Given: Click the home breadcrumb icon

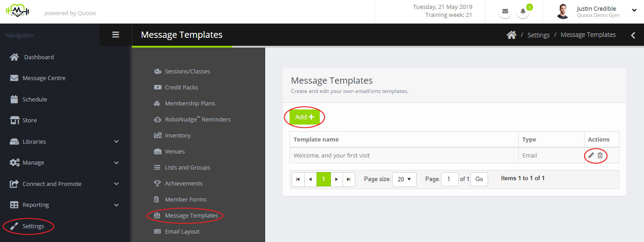Looking at the screenshot, I should coord(511,35).
